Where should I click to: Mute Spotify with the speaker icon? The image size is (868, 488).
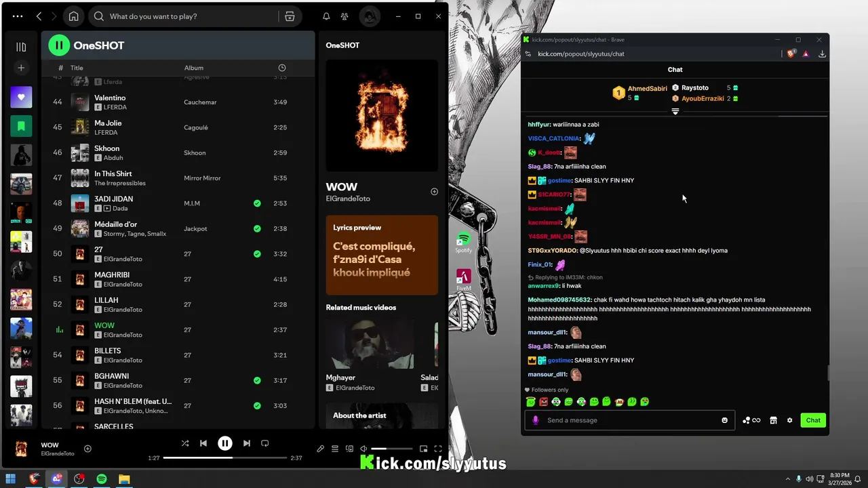(x=363, y=449)
